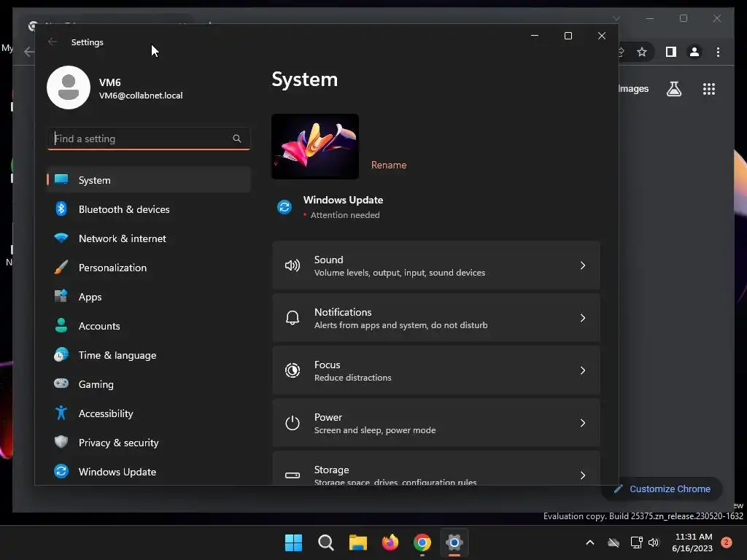Expand Notifications settings chevron
747x560 pixels.
[x=583, y=318]
